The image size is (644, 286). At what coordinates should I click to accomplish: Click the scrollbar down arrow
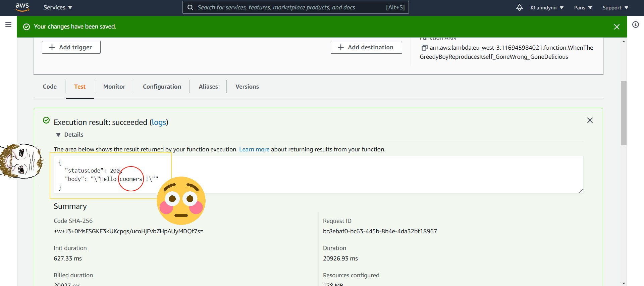click(x=624, y=283)
